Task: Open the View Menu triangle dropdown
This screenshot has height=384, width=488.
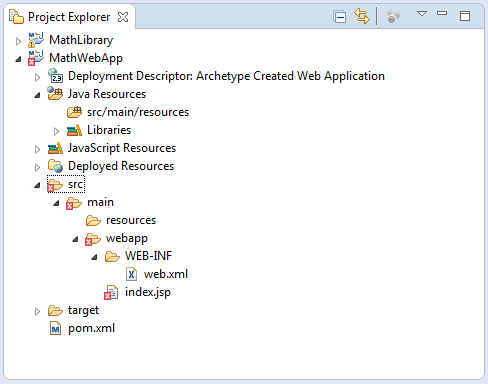Action: [x=422, y=14]
